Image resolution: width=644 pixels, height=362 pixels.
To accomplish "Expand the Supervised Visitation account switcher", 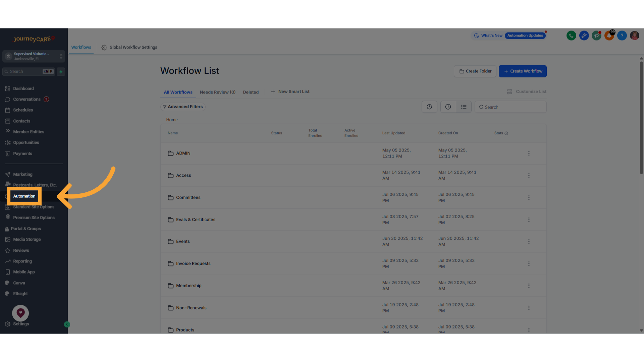I will (x=61, y=56).
